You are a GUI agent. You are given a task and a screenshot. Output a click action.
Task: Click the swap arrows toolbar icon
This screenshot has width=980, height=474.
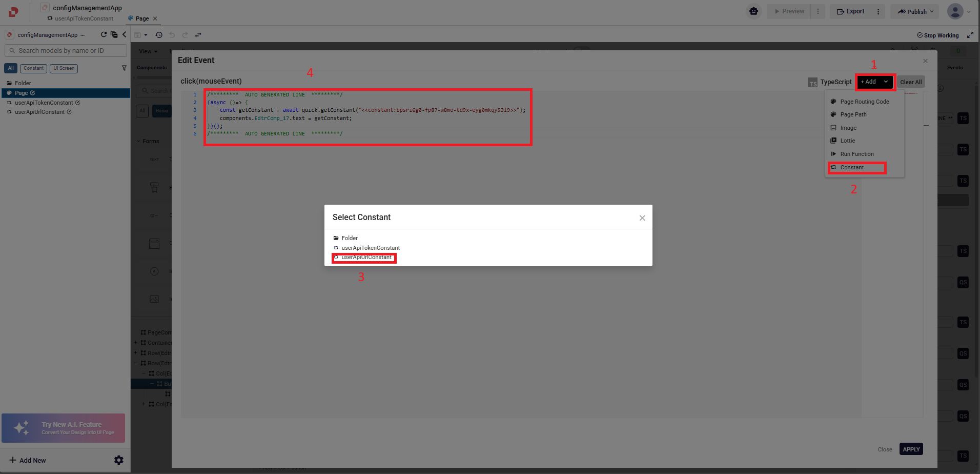pos(198,35)
